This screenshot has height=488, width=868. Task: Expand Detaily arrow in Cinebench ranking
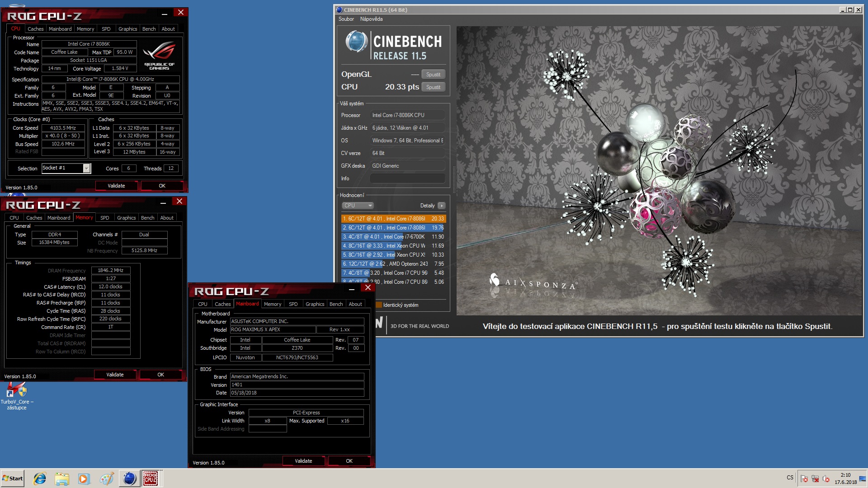tap(442, 206)
